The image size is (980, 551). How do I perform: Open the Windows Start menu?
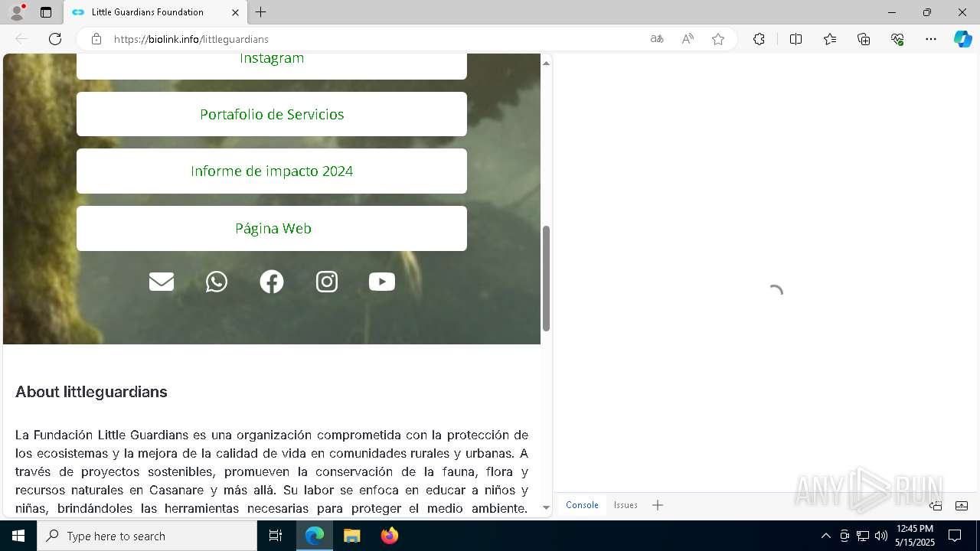pos(18,536)
